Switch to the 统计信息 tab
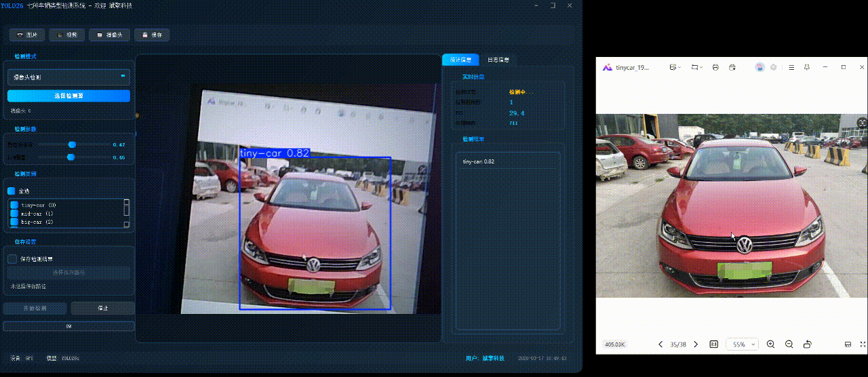 point(460,60)
